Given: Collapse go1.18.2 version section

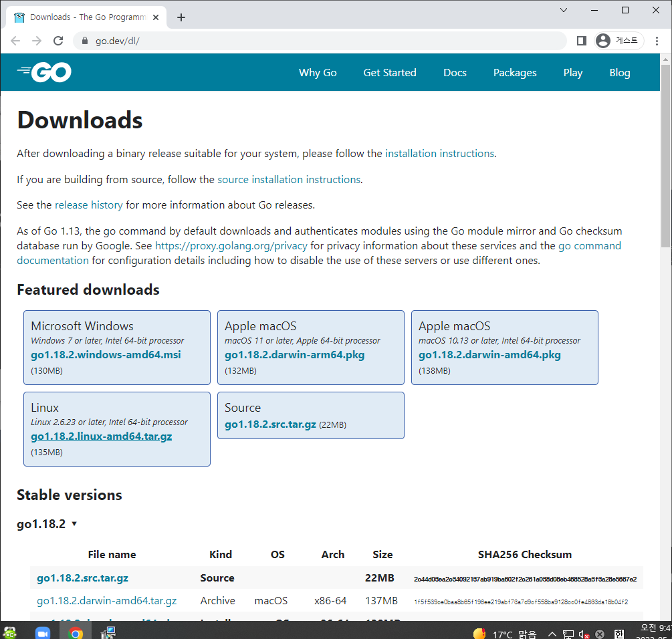Looking at the screenshot, I should [47, 524].
